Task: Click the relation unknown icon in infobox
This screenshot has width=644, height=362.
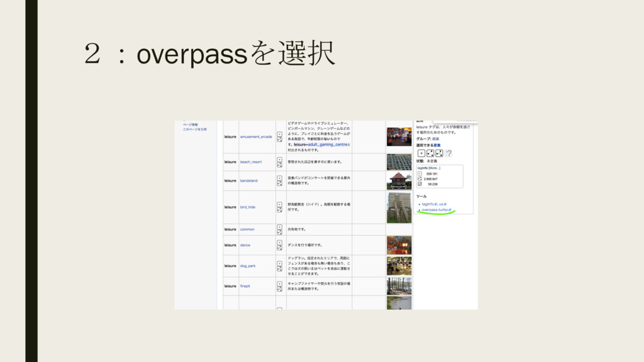Action: [x=448, y=153]
